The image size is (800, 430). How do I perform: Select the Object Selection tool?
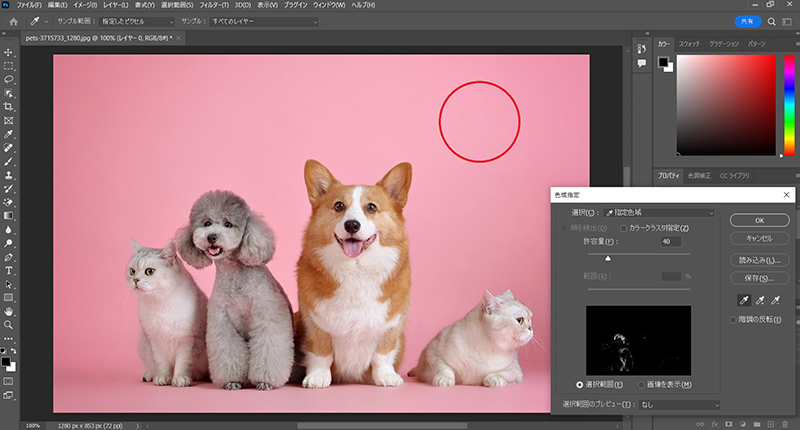(9, 93)
